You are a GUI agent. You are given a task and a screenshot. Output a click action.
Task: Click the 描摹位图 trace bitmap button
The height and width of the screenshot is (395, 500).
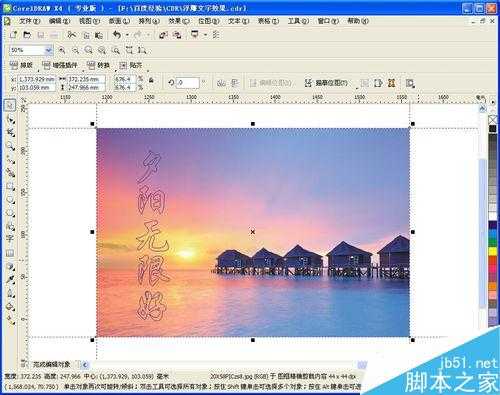[x=326, y=83]
